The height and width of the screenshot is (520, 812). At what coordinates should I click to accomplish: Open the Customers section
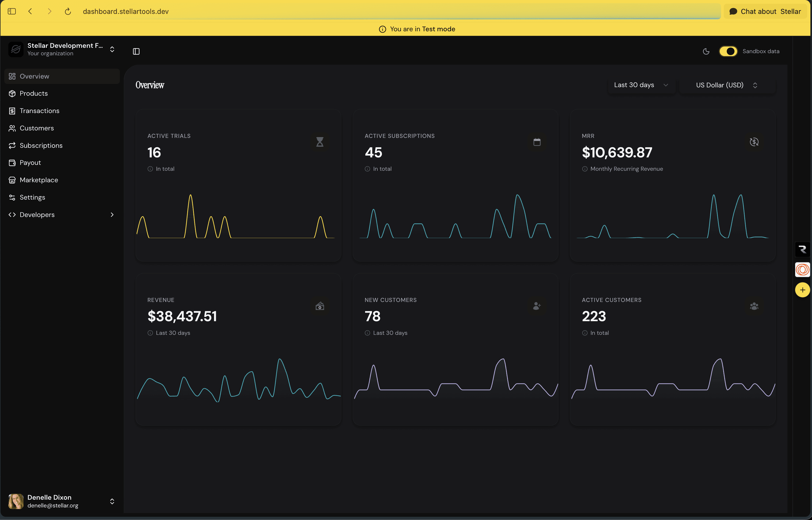click(x=62, y=128)
